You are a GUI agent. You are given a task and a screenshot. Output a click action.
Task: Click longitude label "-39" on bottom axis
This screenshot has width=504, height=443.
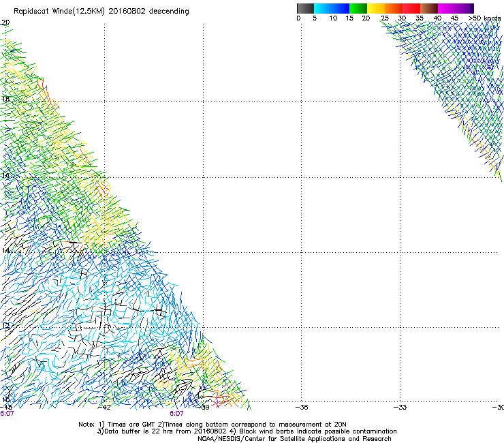(203, 408)
